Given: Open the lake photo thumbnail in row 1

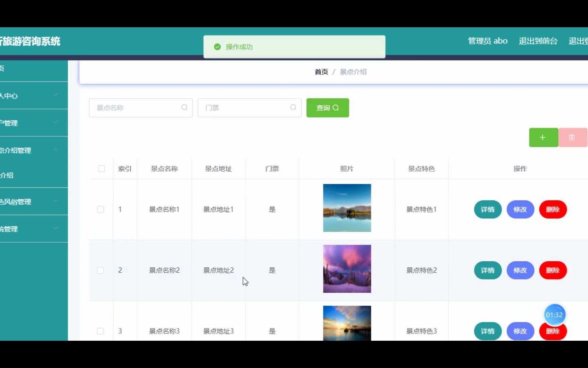Looking at the screenshot, I should (347, 208).
